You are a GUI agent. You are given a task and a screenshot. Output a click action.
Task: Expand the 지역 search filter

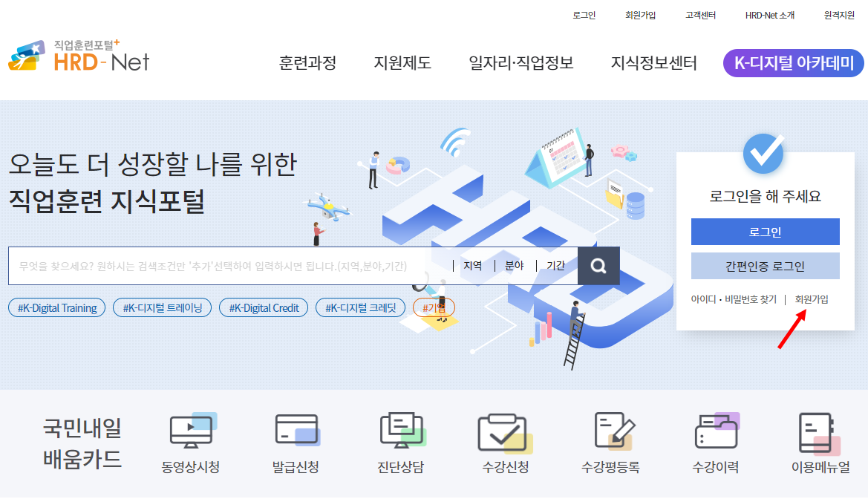472,266
